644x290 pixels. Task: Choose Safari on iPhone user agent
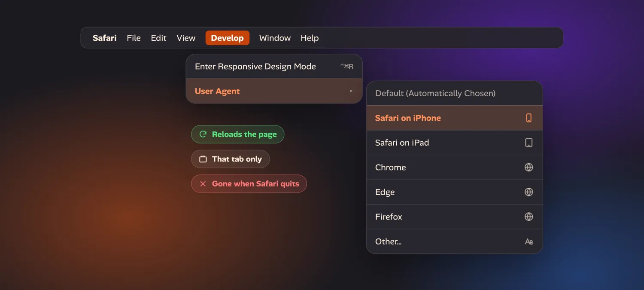[x=455, y=118]
